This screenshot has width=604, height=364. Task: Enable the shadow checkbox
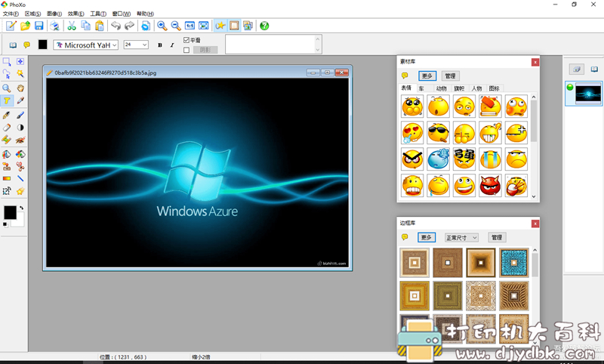186,50
